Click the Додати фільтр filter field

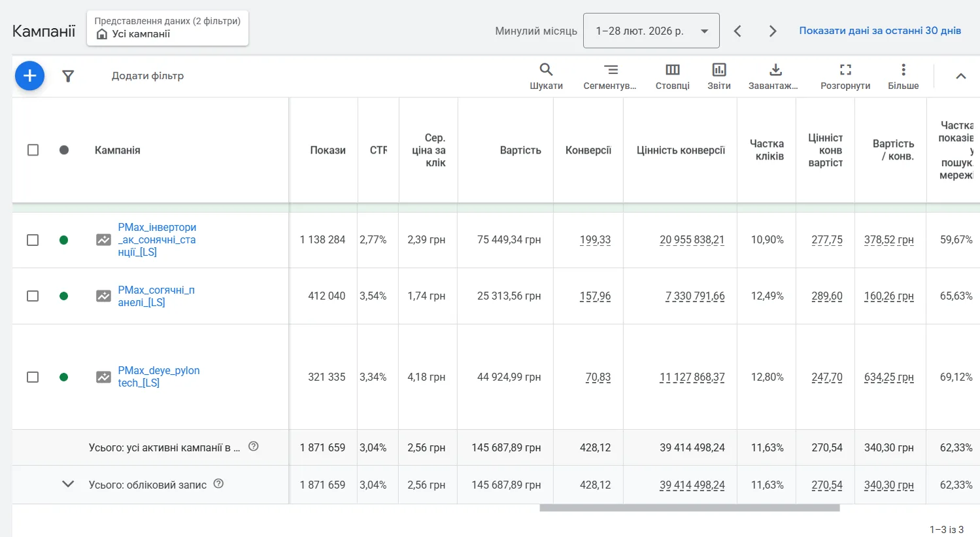(148, 76)
